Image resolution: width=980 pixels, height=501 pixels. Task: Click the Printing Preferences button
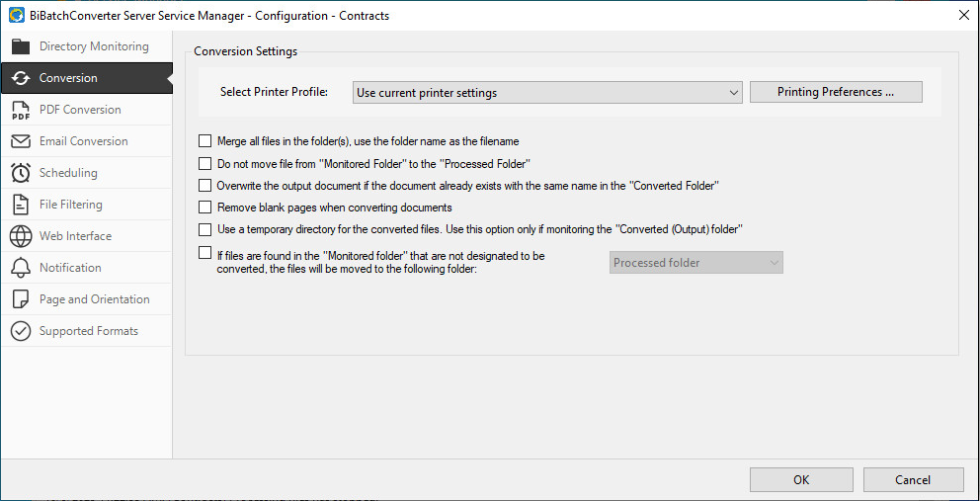tap(836, 92)
